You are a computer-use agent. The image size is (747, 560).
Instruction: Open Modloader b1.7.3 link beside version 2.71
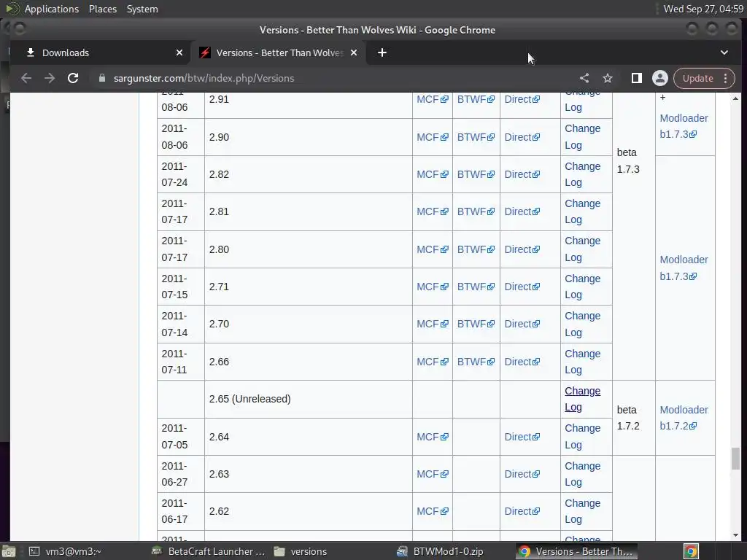[684, 268]
